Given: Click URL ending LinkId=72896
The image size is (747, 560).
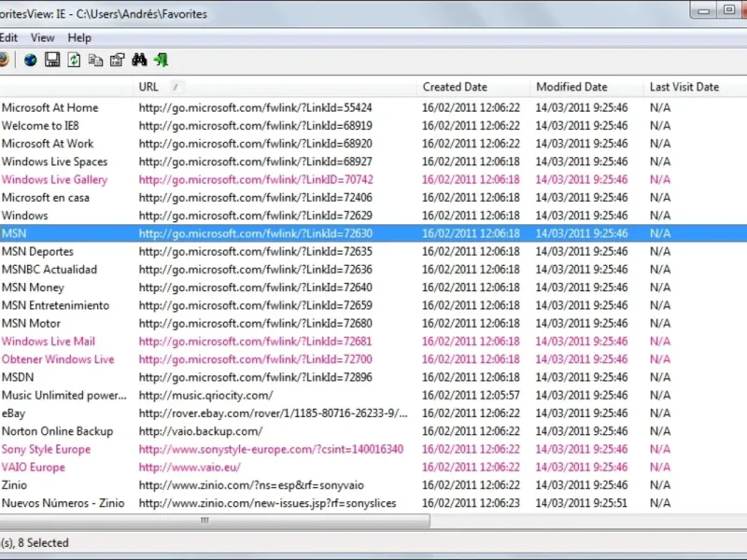Looking at the screenshot, I should point(255,377).
